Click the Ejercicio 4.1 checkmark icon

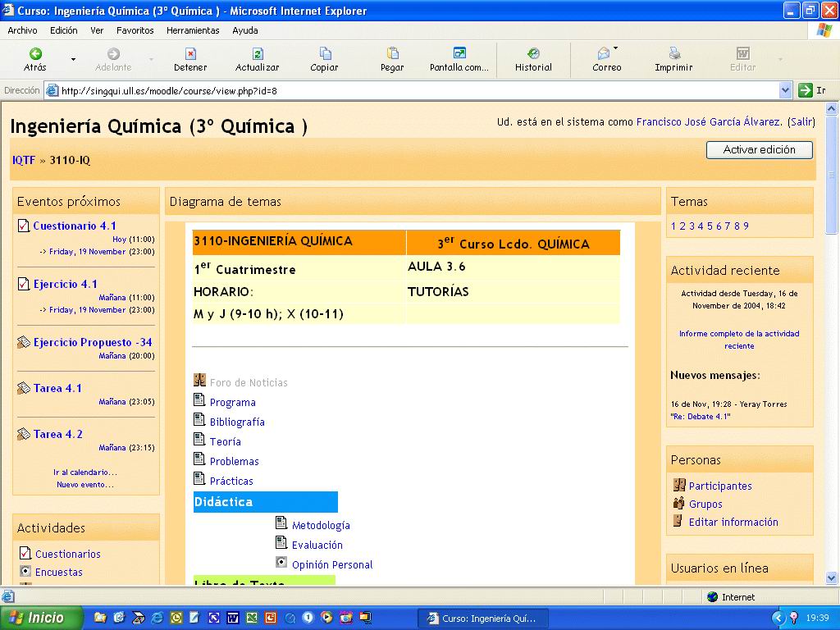pyautogui.click(x=23, y=284)
